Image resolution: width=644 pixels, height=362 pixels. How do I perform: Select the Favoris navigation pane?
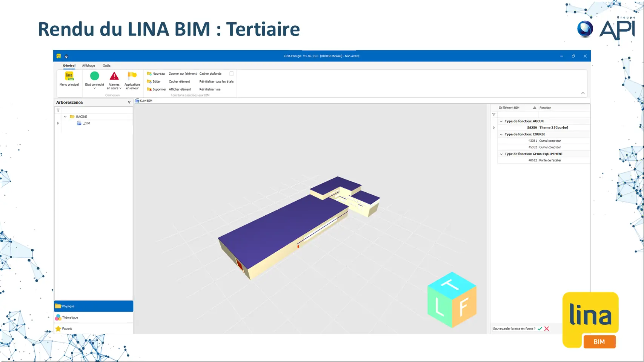pyautogui.click(x=94, y=329)
